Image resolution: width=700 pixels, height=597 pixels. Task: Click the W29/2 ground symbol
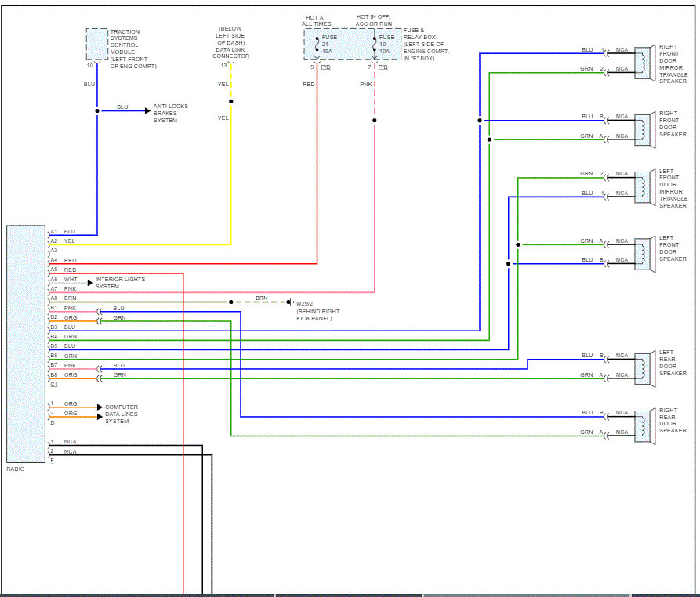coord(290,302)
